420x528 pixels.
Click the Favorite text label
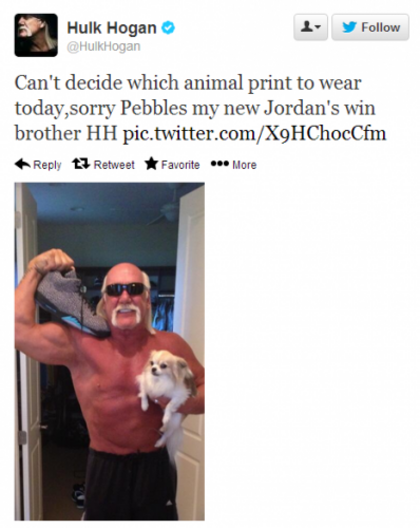(x=180, y=164)
